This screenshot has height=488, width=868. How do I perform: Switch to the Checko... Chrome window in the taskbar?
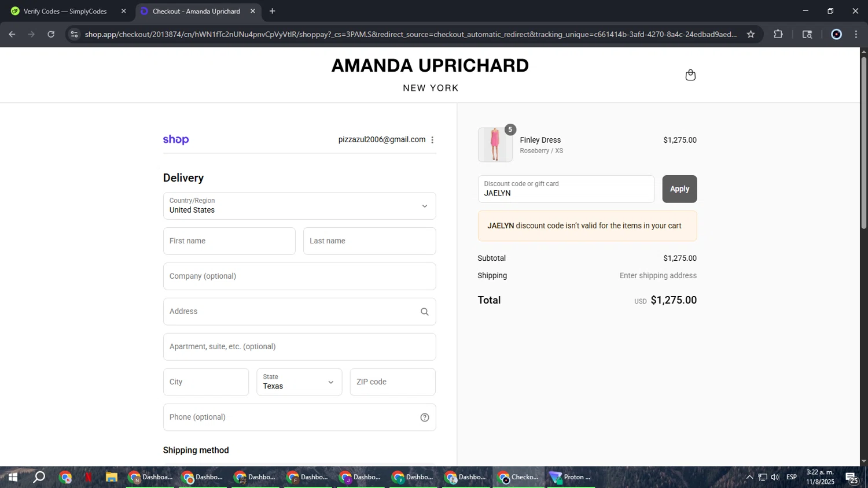pyautogui.click(x=519, y=477)
